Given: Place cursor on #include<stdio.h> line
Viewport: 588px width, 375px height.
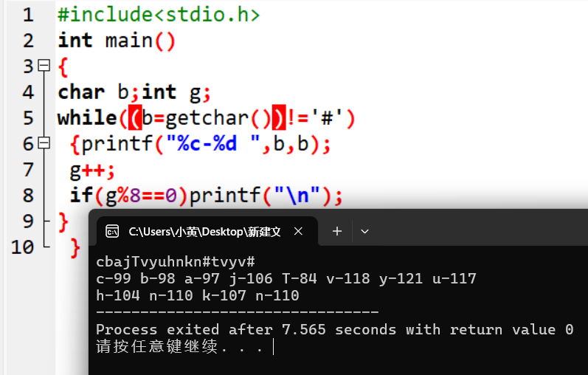Looking at the screenshot, I should tap(158, 15).
